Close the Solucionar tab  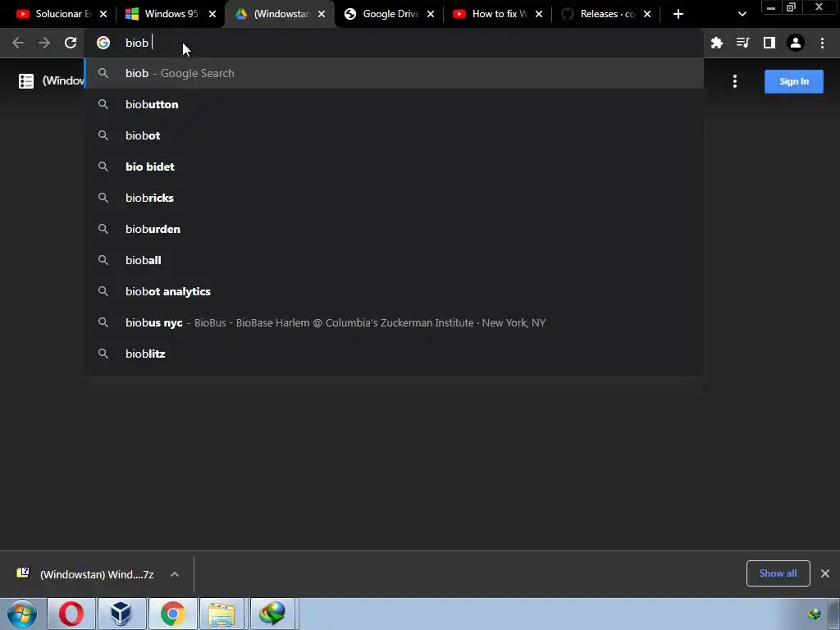pos(103,14)
